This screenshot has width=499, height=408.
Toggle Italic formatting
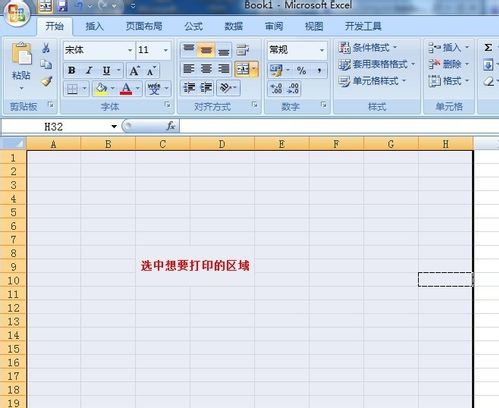(x=89, y=70)
